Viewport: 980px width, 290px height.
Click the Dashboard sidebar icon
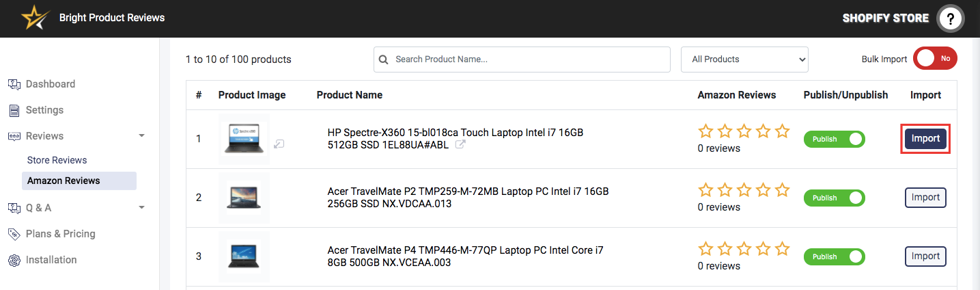pyautogui.click(x=14, y=84)
